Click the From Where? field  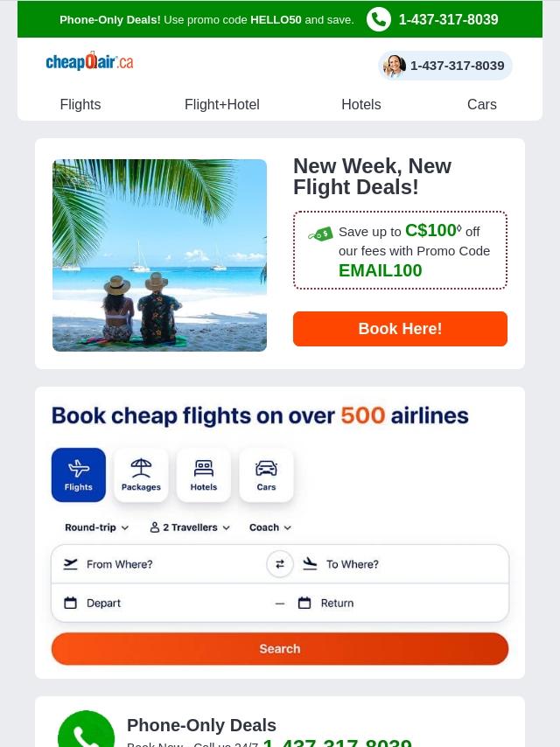click(x=158, y=564)
